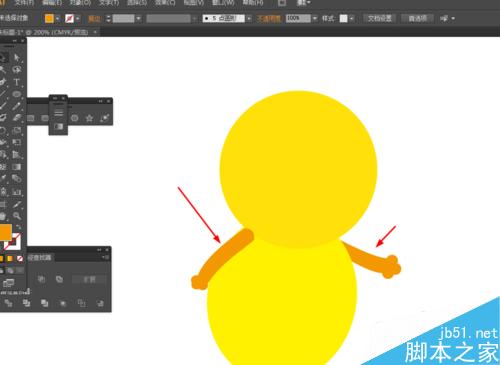500x365 pixels.
Task: Choose the Rectangle tool in the floating shape panel
Action: pos(31,118)
